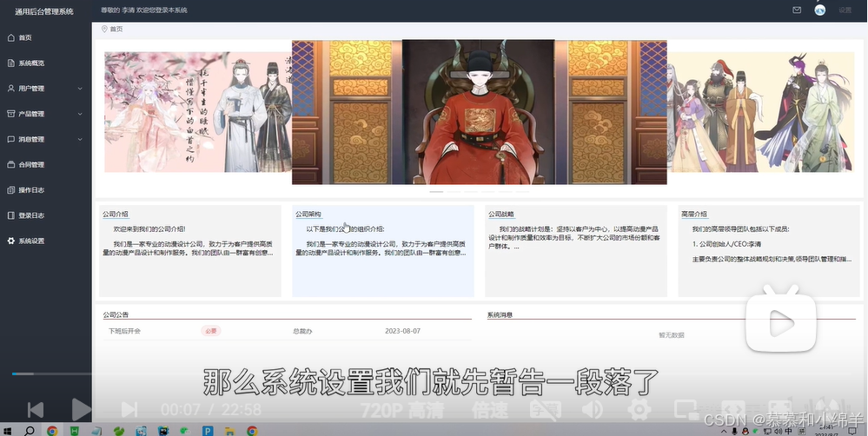The width and height of the screenshot is (868, 436).
Task: Click the 用户管理 person icon
Action: point(11,89)
